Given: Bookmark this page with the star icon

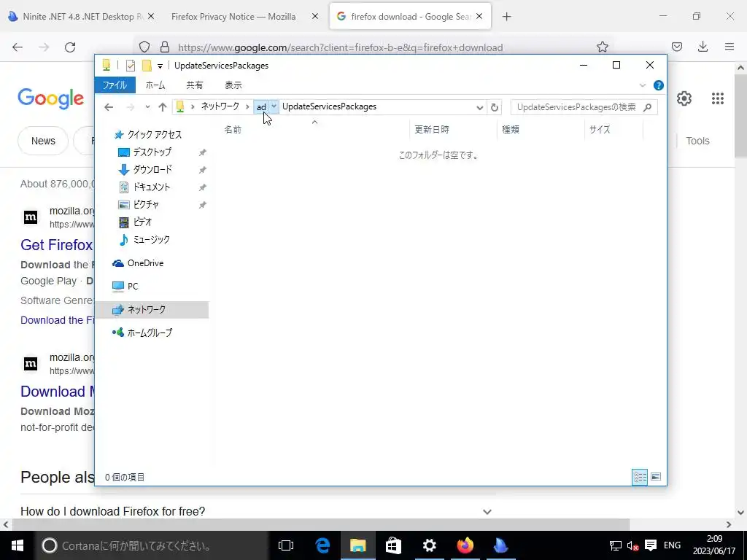Looking at the screenshot, I should point(602,47).
